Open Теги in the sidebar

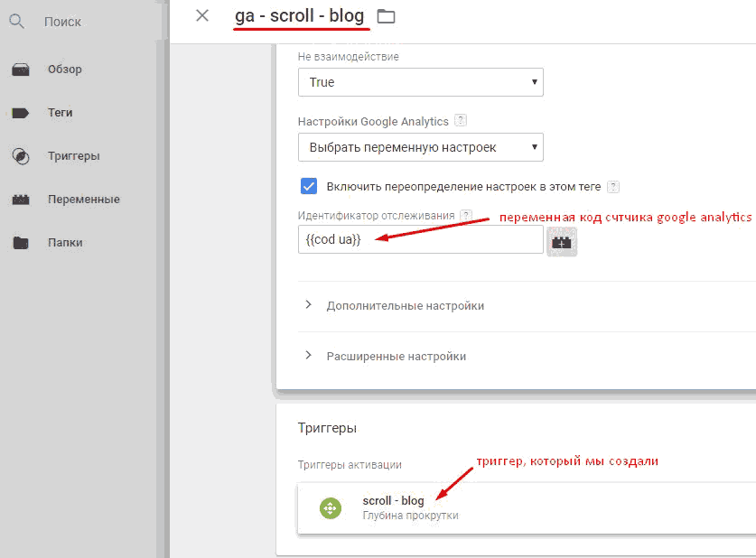click(x=61, y=113)
